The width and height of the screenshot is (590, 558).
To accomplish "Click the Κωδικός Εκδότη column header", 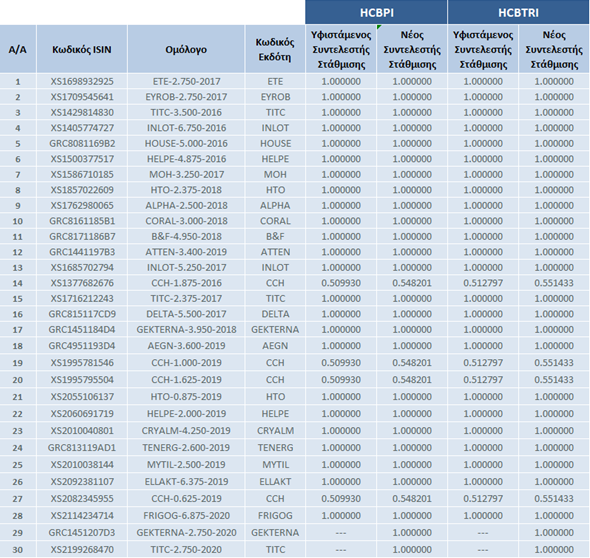I will (x=275, y=49).
